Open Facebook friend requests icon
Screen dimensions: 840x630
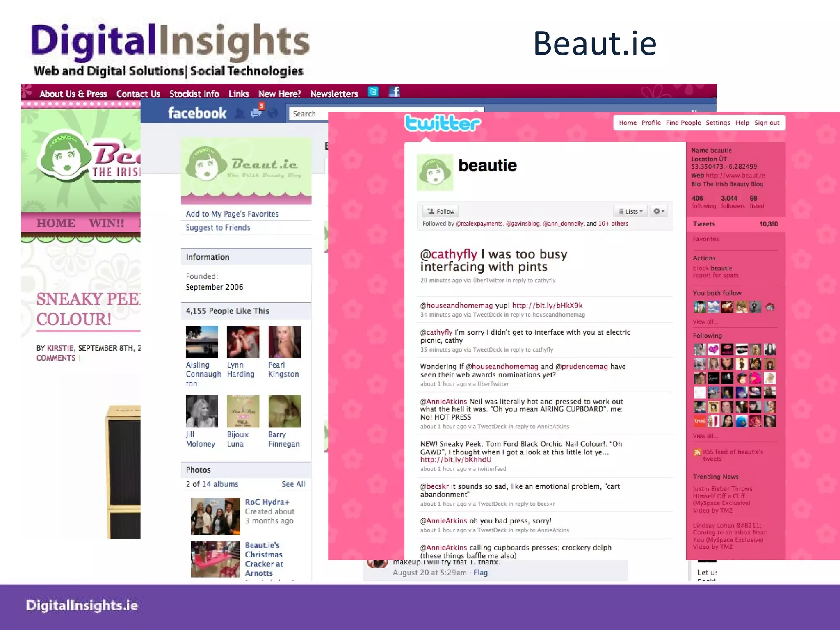coord(240,114)
